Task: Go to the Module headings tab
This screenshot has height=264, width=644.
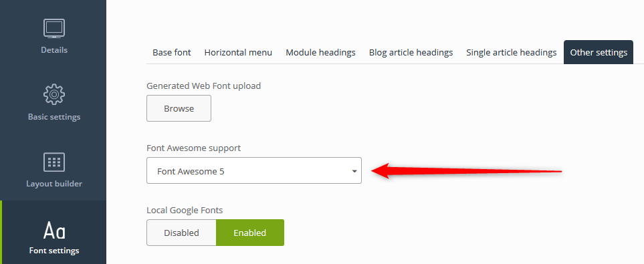Action: tap(320, 53)
